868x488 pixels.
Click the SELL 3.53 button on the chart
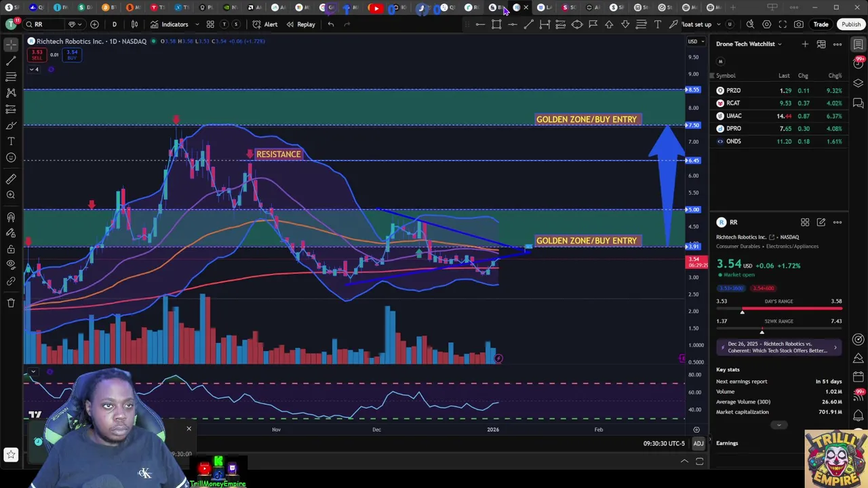(x=37, y=55)
